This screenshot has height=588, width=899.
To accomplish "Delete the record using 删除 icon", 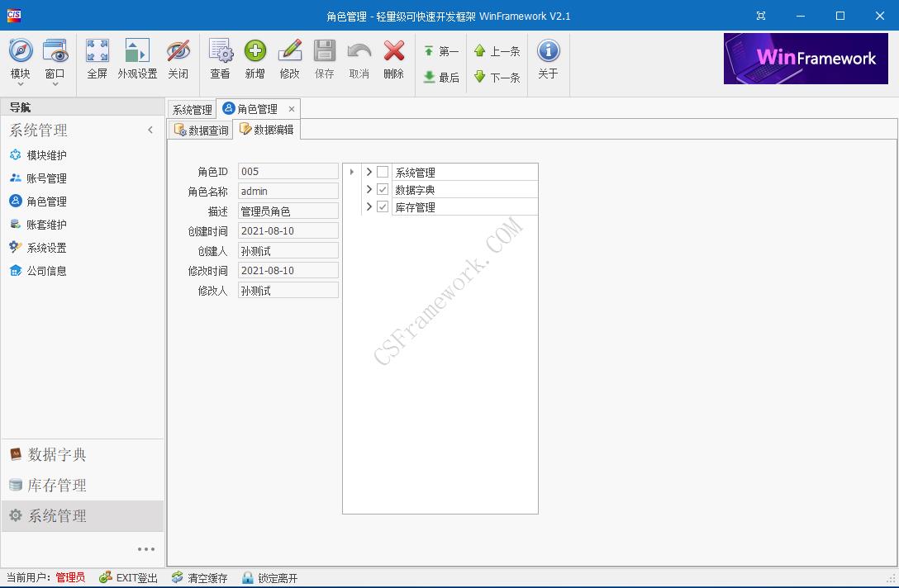I will [x=393, y=59].
